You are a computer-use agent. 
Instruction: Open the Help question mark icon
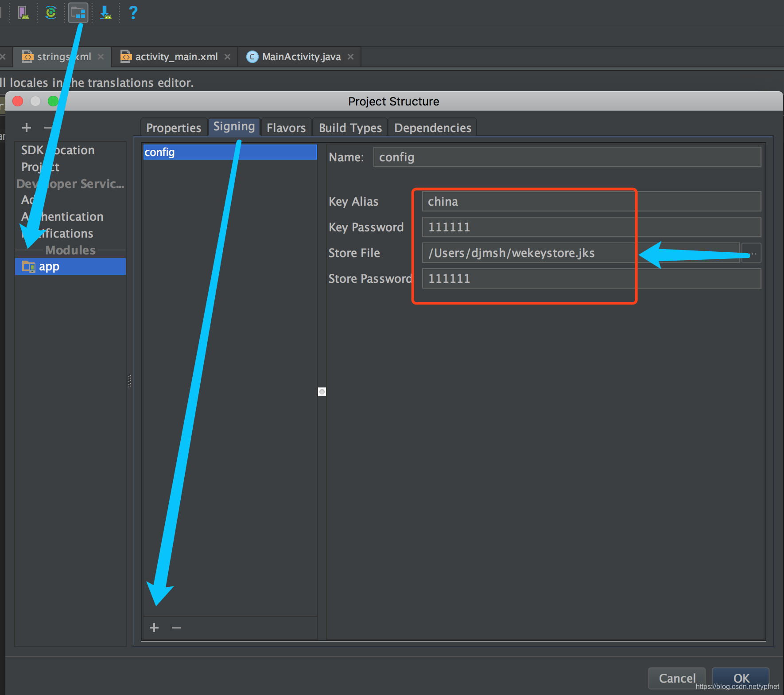click(x=133, y=12)
